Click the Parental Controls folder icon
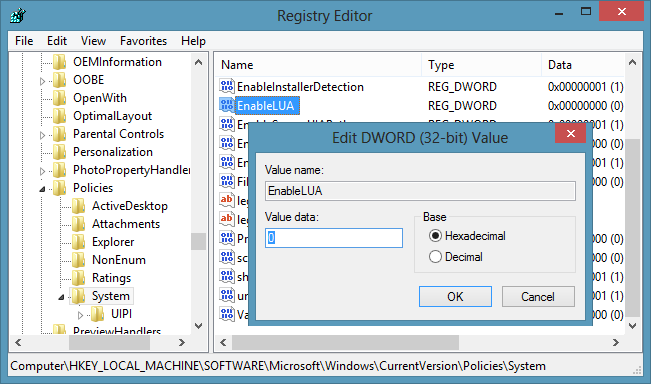The image size is (651, 384). click(60, 134)
